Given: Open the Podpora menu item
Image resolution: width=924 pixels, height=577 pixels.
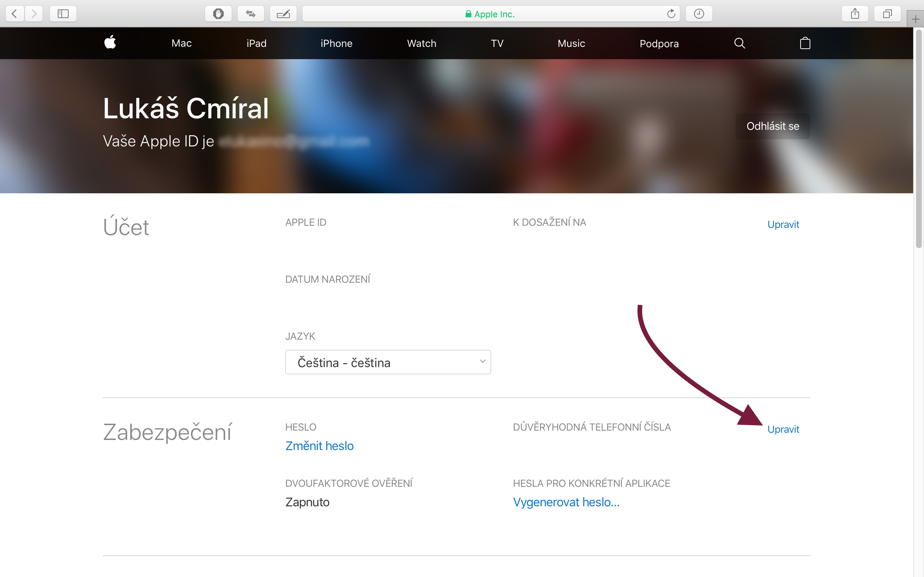Looking at the screenshot, I should pos(659,44).
